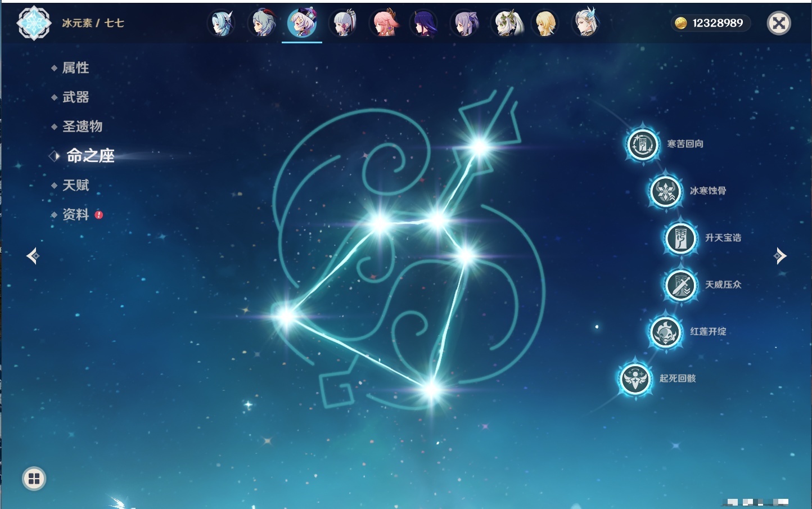812x509 pixels.
Task: Open the 资料 profile tab
Action: click(75, 214)
